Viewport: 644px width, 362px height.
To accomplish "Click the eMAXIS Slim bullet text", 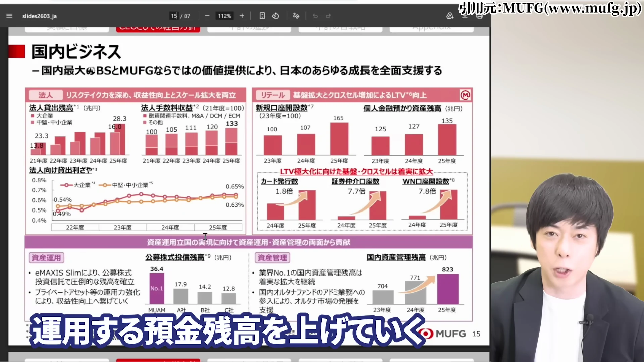I will [85, 277].
